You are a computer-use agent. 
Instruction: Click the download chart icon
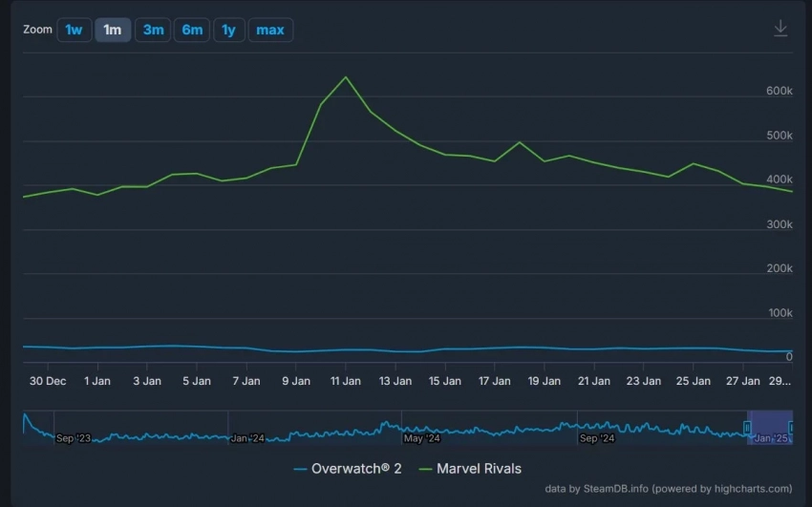[x=780, y=29]
